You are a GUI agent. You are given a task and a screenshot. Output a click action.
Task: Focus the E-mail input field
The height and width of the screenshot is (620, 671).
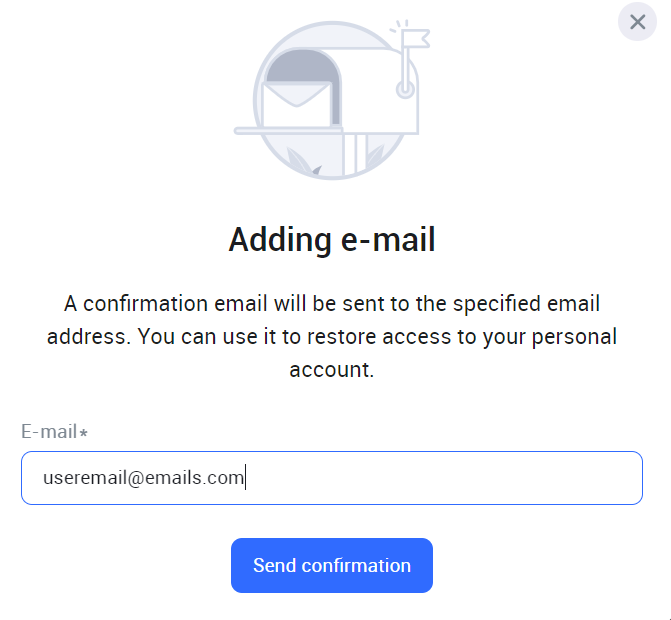pyautogui.click(x=331, y=478)
